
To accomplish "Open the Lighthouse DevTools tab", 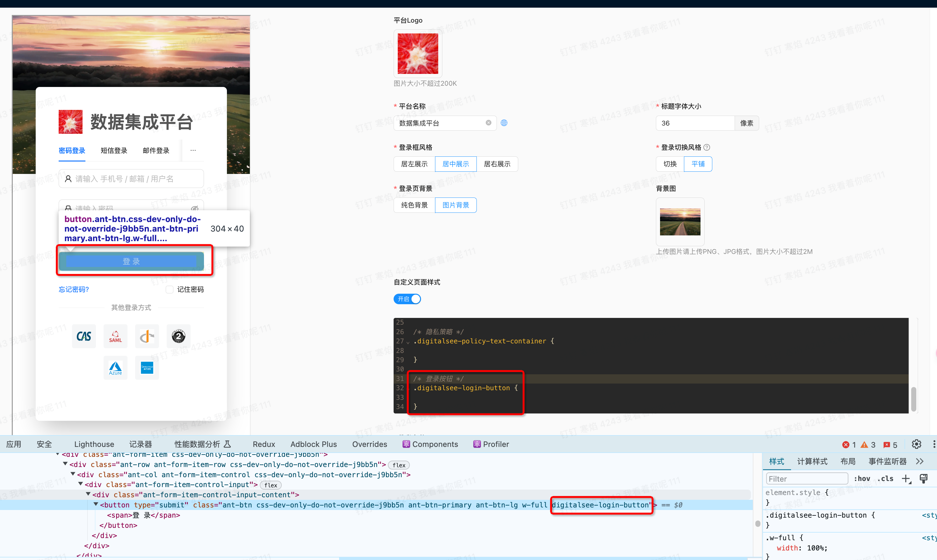I will pos(94,444).
